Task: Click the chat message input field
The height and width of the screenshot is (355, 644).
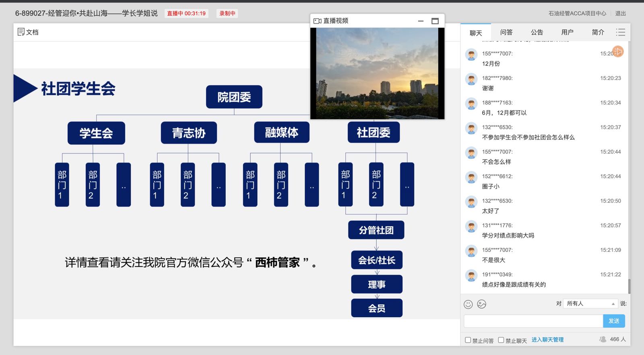Action: (533, 321)
